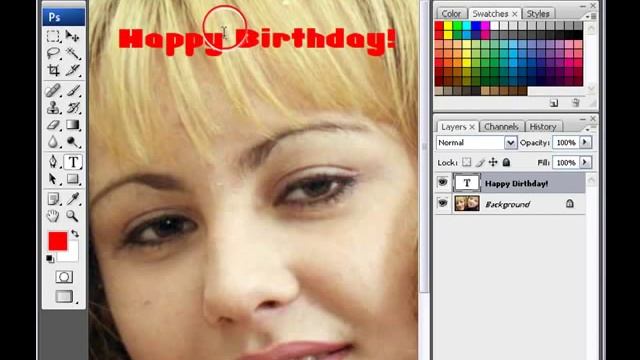Toggle lock position
This screenshot has height=360, width=640.
click(493, 162)
